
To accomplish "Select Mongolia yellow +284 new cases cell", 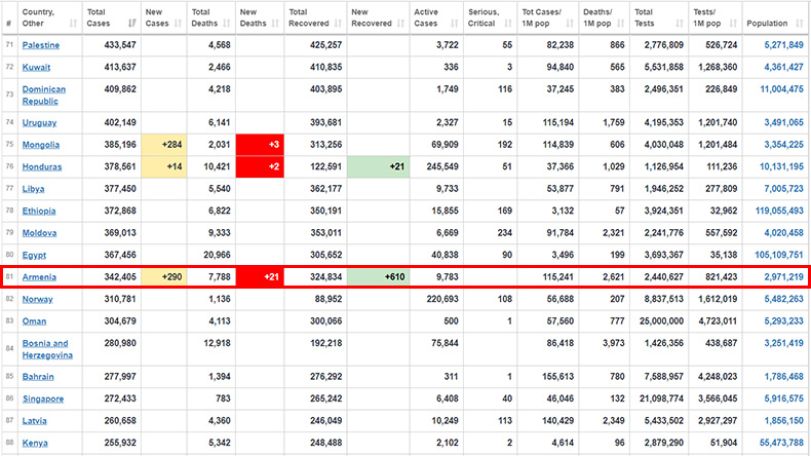I will 164,145.
